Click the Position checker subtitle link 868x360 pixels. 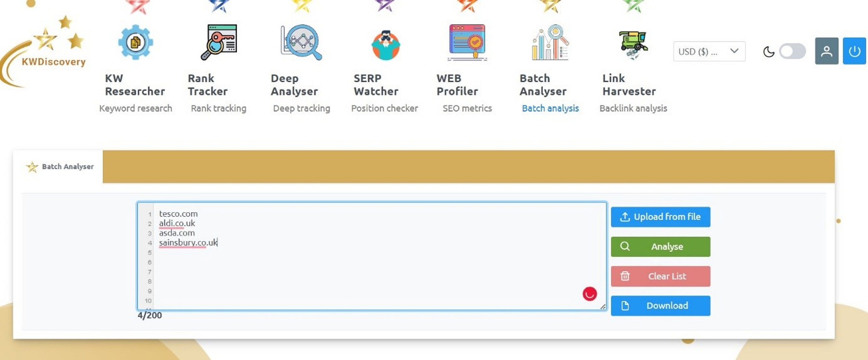coord(384,108)
